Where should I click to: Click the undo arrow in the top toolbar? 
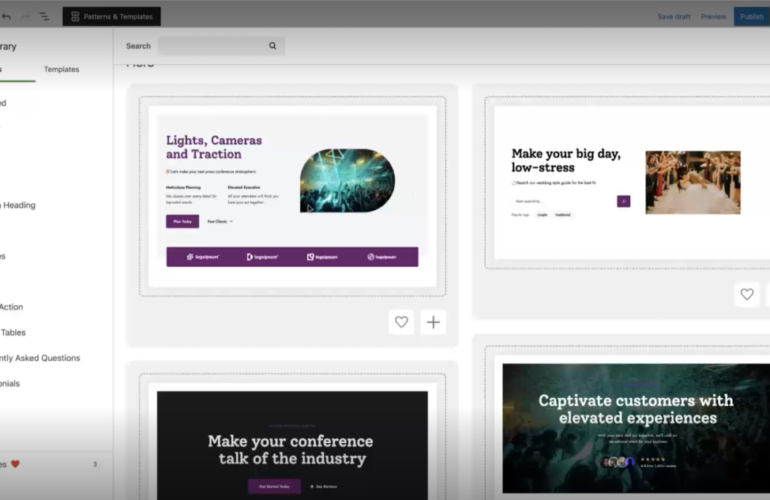point(8,17)
